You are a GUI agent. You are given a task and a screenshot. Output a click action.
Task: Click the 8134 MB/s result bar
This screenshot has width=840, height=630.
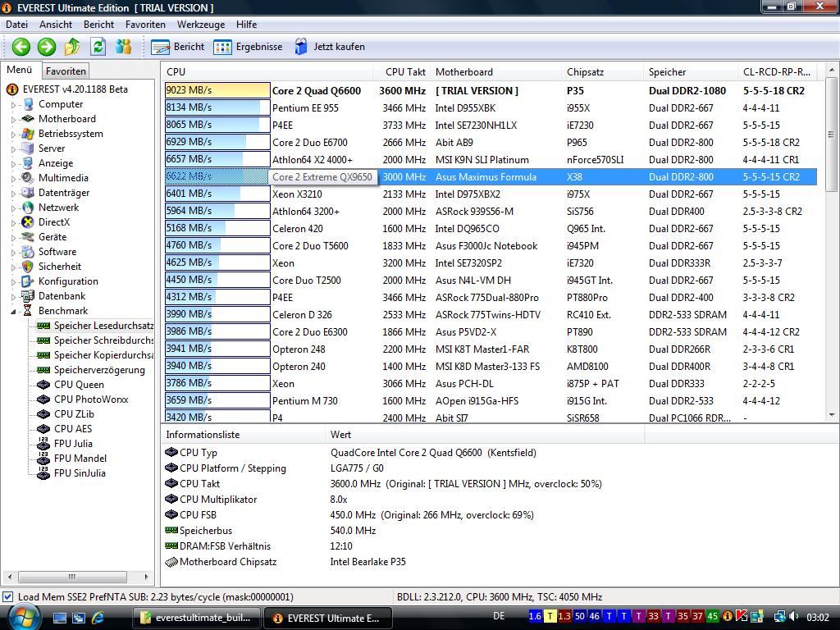coord(217,107)
